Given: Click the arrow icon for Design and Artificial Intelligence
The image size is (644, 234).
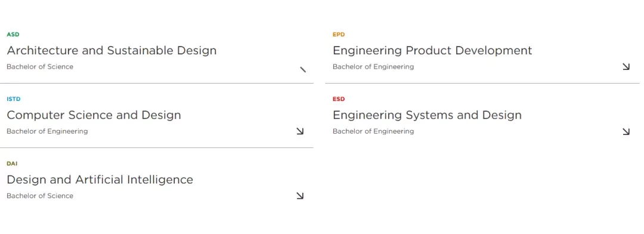Looking at the screenshot, I should click(x=300, y=196).
